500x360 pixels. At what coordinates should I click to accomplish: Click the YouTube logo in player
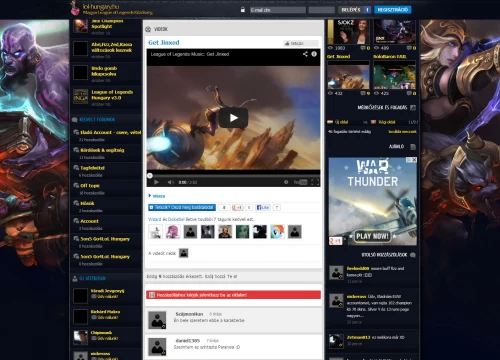(300, 182)
